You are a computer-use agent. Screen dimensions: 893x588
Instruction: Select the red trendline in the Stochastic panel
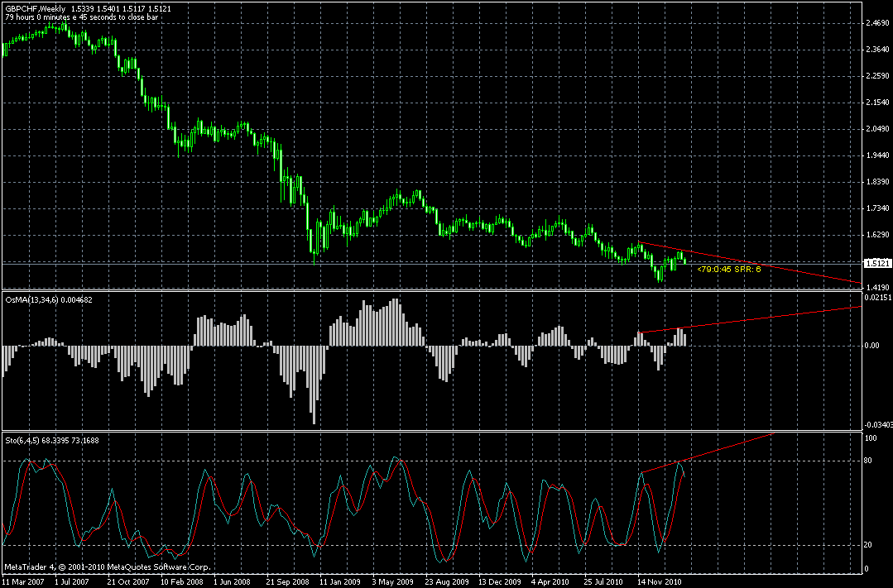click(708, 452)
